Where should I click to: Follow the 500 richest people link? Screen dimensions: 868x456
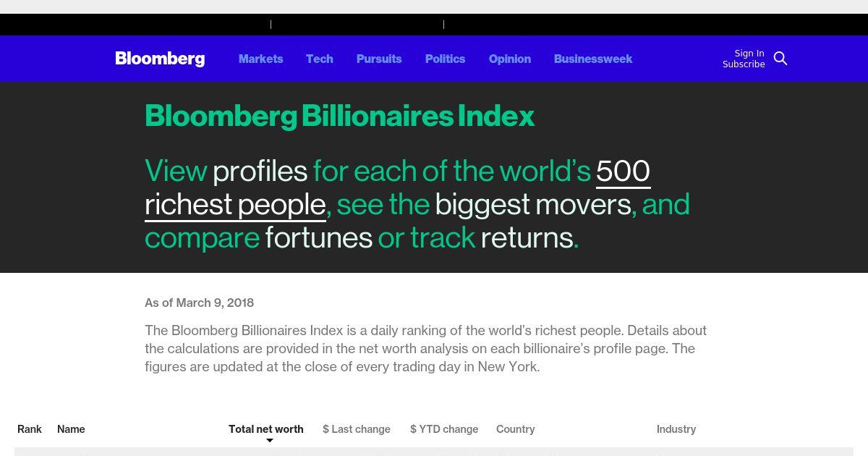(x=398, y=187)
